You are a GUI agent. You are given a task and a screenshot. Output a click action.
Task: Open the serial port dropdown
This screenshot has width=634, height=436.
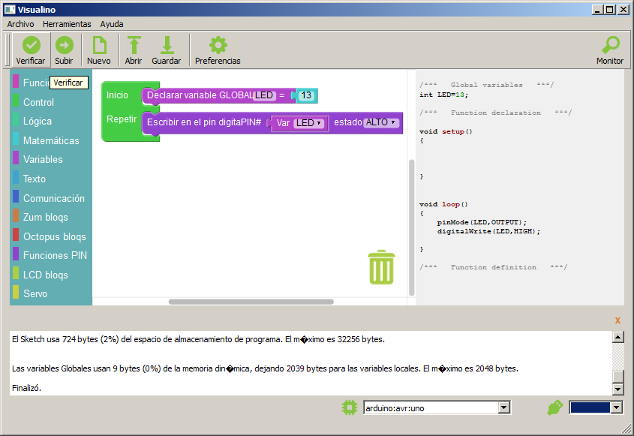pyautogui.click(x=616, y=408)
